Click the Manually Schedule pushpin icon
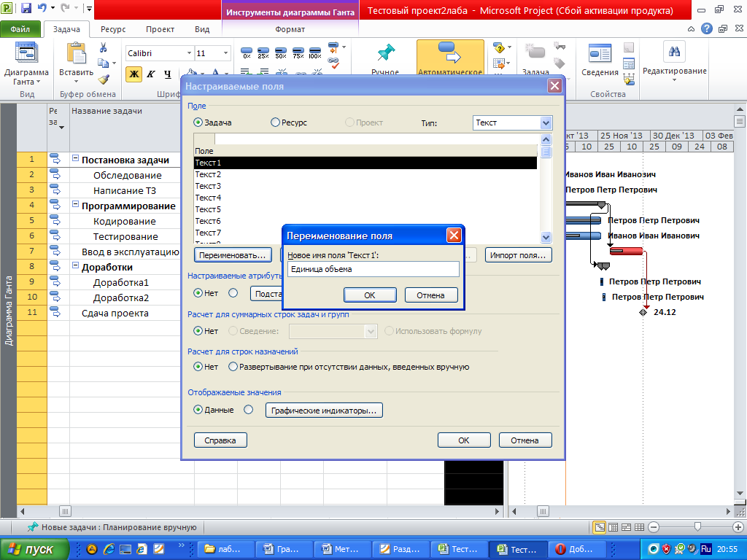This screenshot has height=560, width=747. (x=386, y=52)
